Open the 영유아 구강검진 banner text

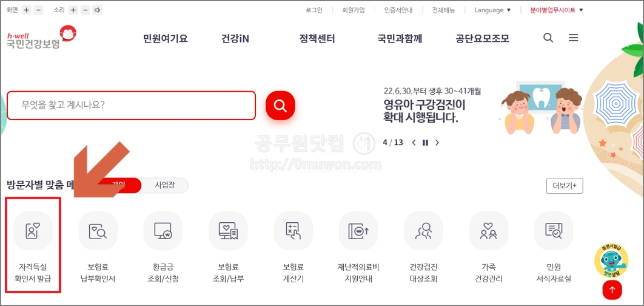pyautogui.click(x=424, y=111)
